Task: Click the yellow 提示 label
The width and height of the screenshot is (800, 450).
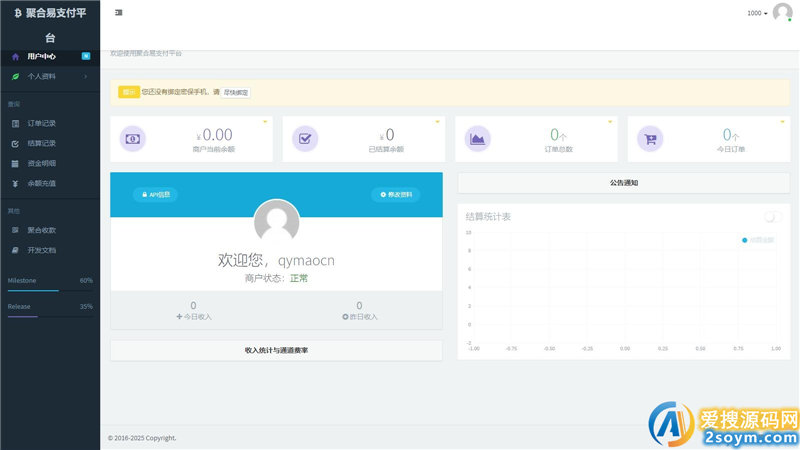Action: (129, 92)
